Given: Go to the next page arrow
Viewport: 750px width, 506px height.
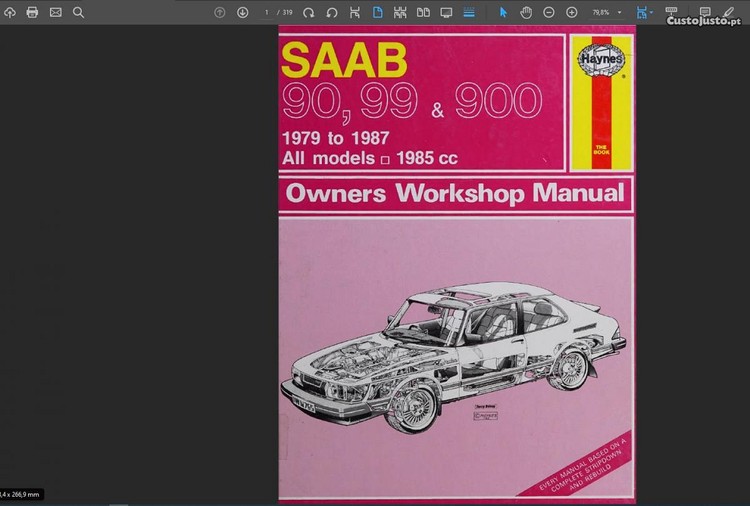Looking at the screenshot, I should [242, 12].
